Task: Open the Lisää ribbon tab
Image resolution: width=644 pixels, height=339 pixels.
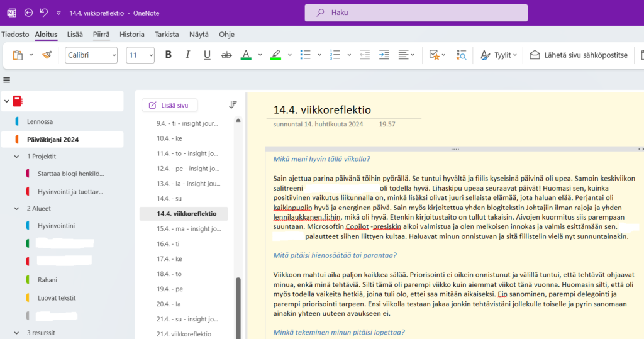Action: click(x=75, y=35)
